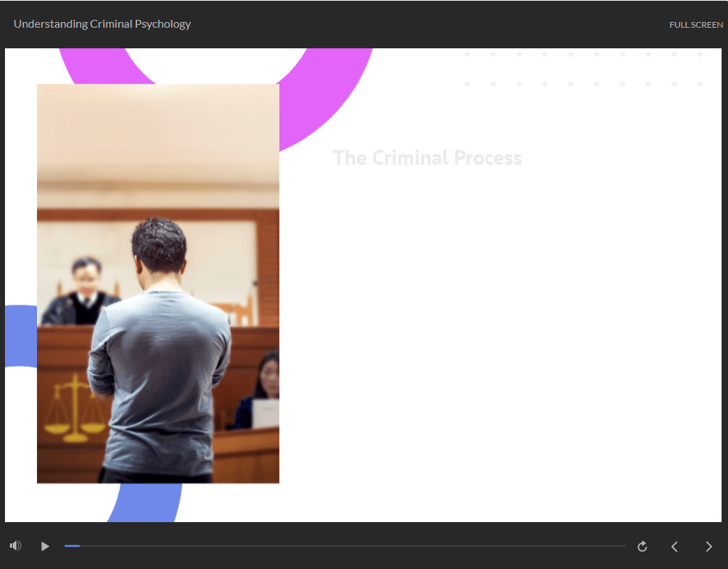Select the courtroom photo on the slide
728x569 pixels.
pyautogui.click(x=158, y=178)
